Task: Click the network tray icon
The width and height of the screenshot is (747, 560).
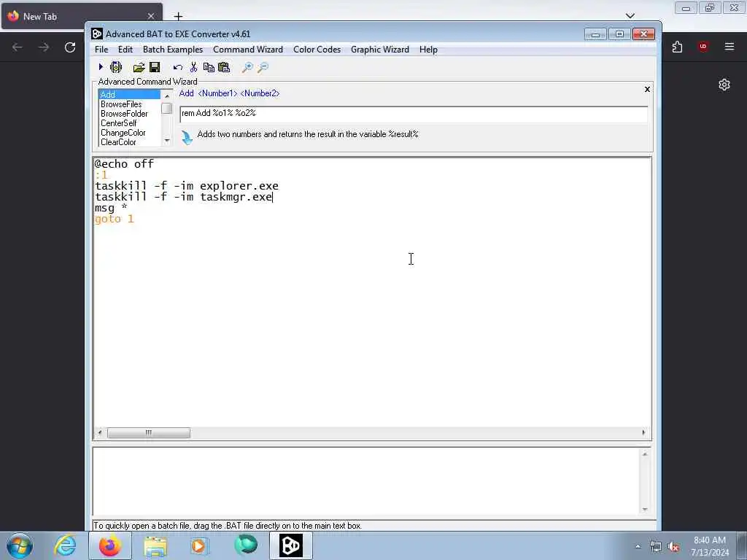Action: point(656,547)
